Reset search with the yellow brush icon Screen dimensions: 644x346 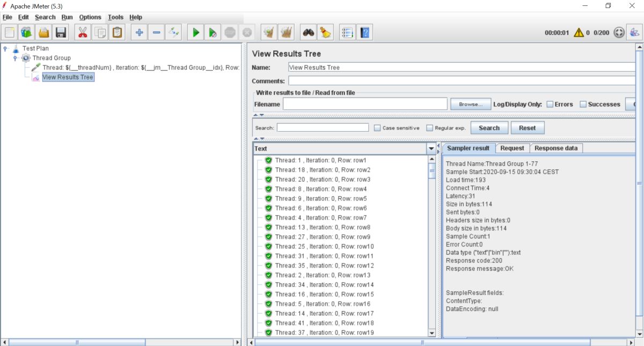[325, 32]
